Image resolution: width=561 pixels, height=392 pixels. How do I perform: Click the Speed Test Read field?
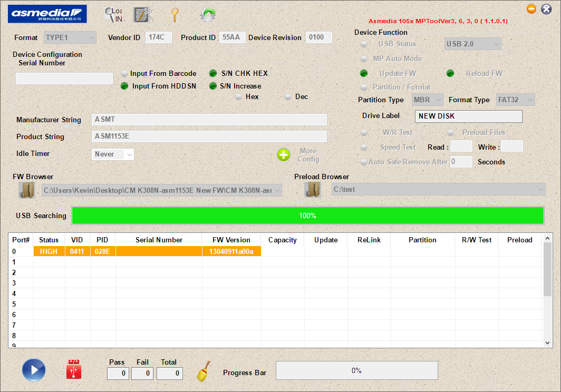461,146
